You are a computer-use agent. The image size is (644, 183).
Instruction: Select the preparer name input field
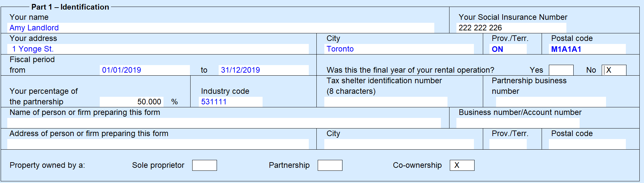tap(224, 123)
